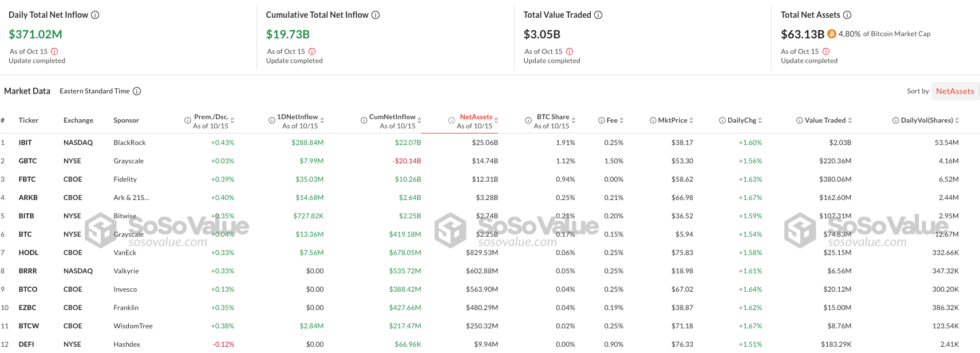Sort by CumNetInflow column header
Image resolution: width=980 pixels, height=353 pixels.
392,117
